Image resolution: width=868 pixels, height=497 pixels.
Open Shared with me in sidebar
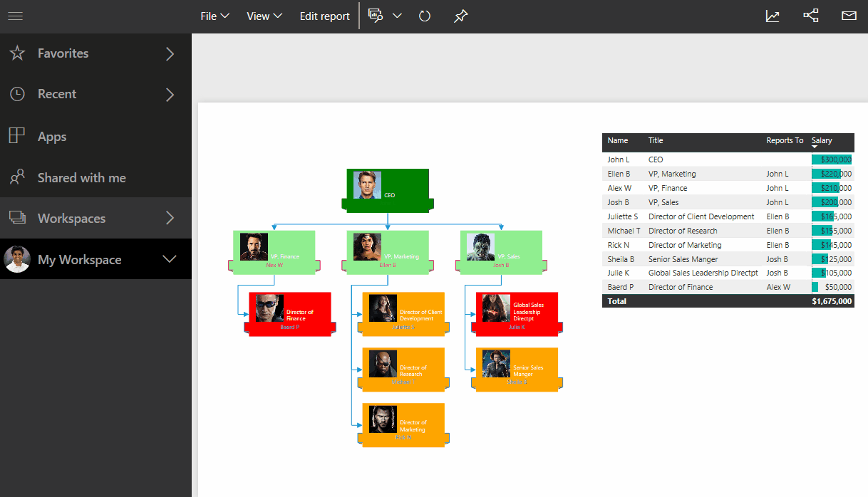95,178
